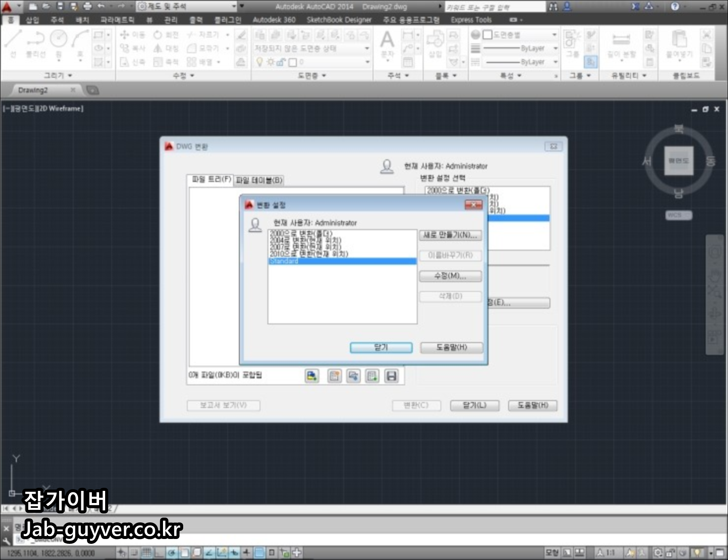Image resolution: width=728 pixels, height=560 pixels.
Task: Toggle layer lock icon
Action: click(281, 62)
